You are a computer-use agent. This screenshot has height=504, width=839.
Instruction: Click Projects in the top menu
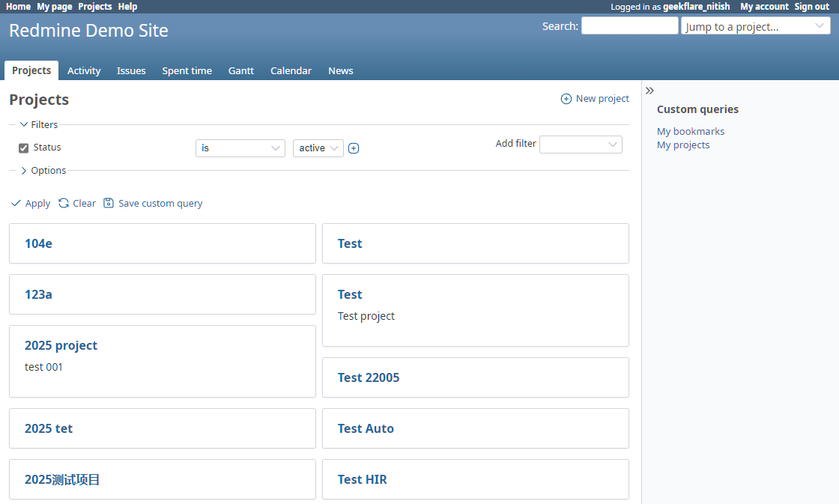coord(94,7)
